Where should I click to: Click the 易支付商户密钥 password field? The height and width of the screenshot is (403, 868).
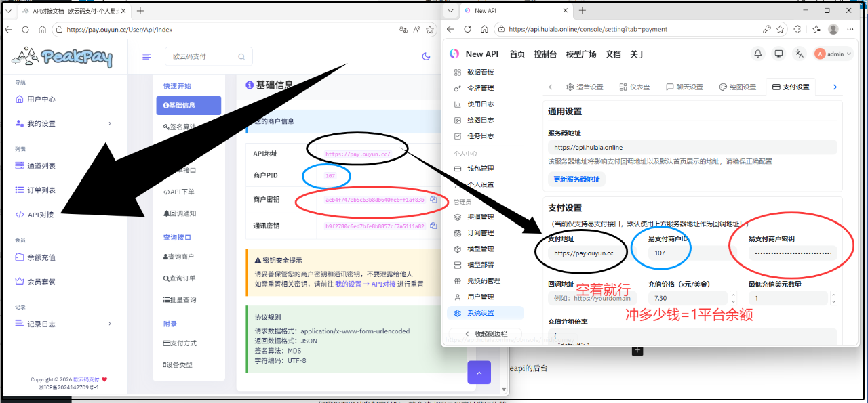(x=792, y=253)
